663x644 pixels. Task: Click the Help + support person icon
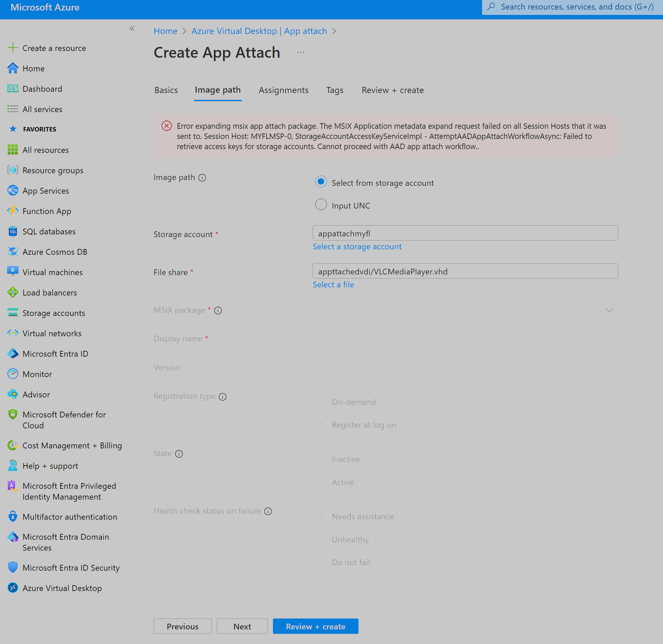tap(13, 465)
